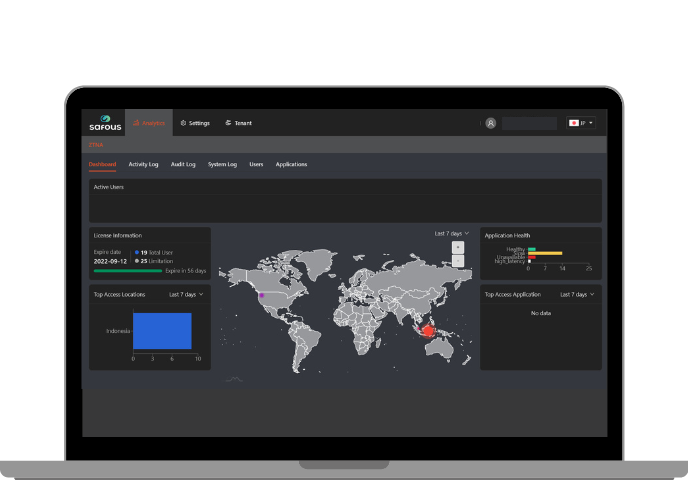Click the ZTNA label
The height and width of the screenshot is (480, 688).
[96, 145]
